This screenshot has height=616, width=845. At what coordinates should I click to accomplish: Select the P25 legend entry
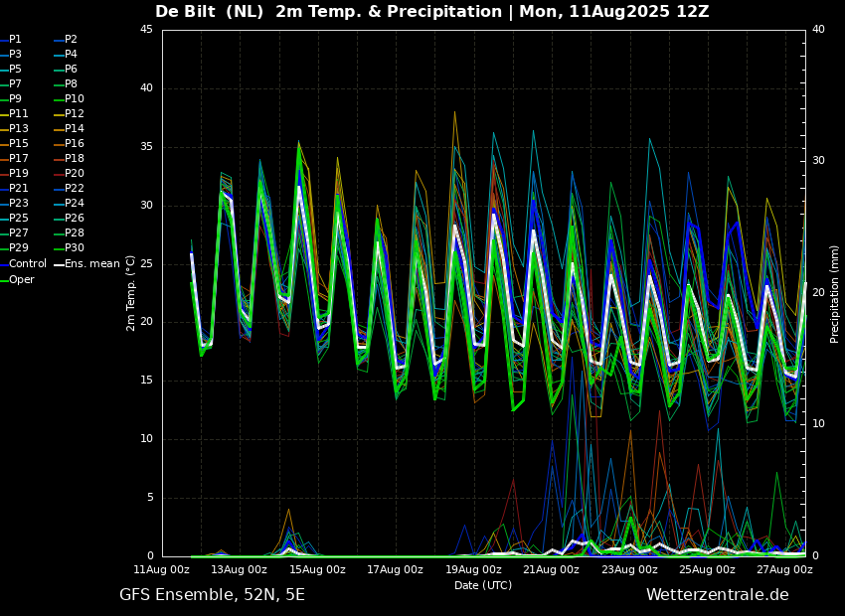15,218
